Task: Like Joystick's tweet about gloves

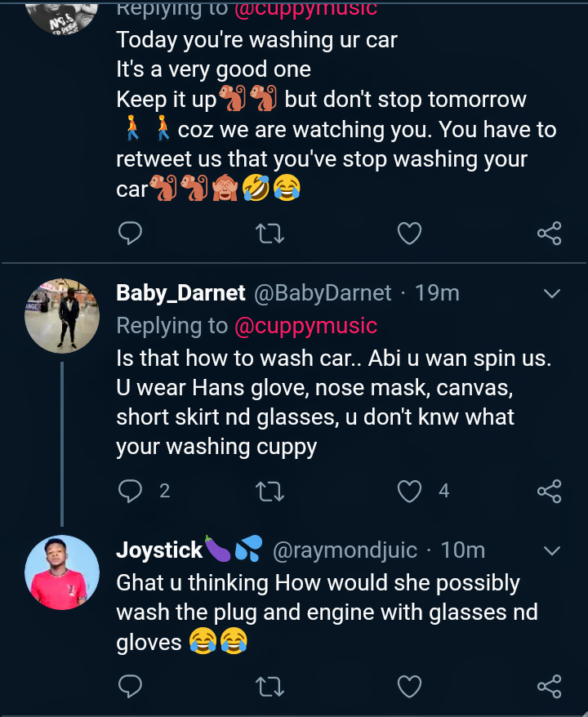Action: [x=409, y=686]
